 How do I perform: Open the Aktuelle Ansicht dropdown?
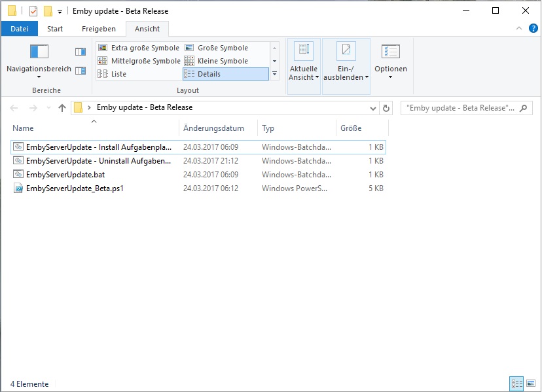point(304,66)
